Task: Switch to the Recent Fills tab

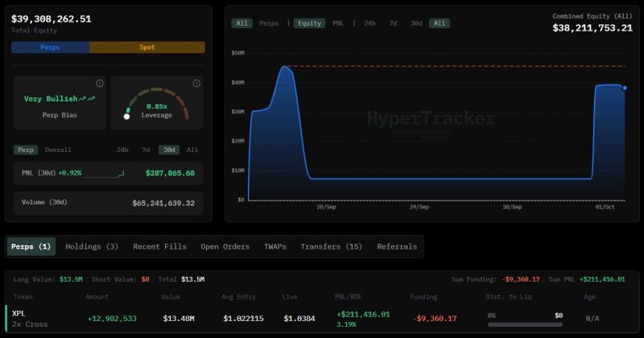Action: 159,246
